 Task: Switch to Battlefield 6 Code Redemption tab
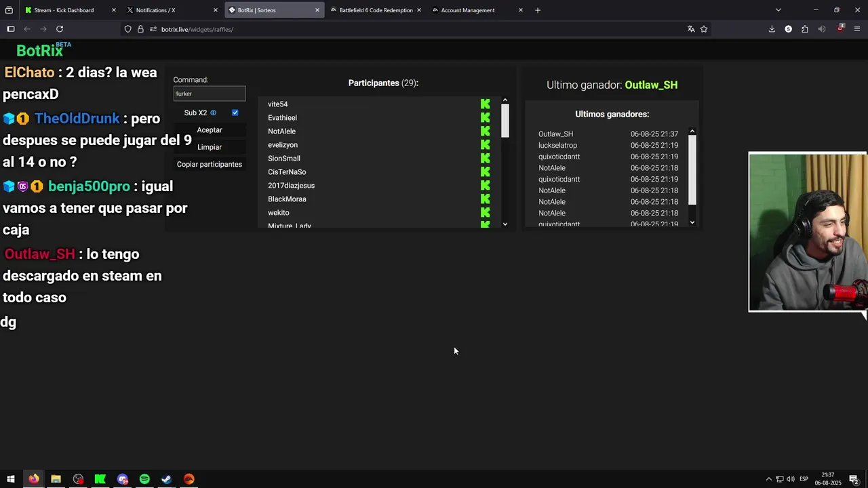point(376,10)
